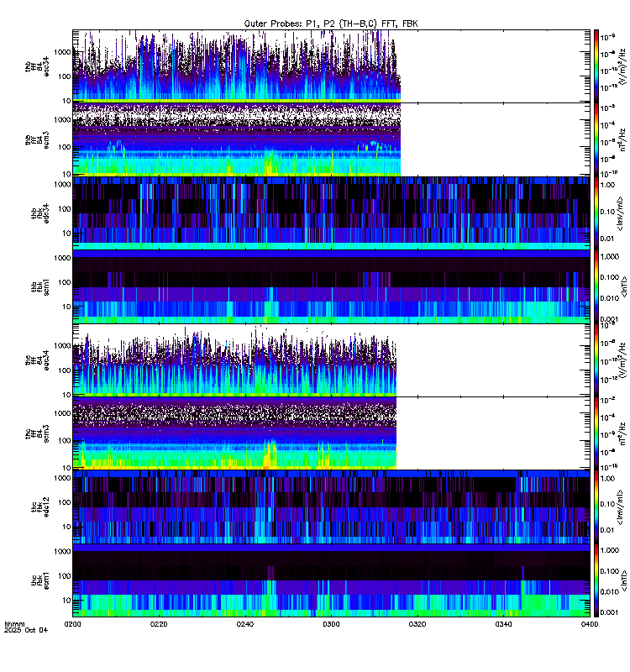Click inside the thb fbk scm1 filterbank panel
The width and height of the screenshot is (630, 672).
(x=331, y=286)
